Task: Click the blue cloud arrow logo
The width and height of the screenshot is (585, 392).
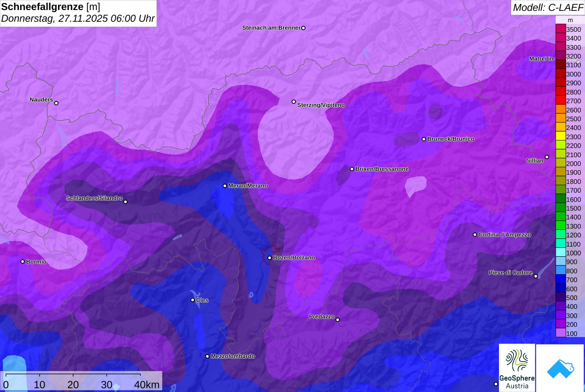Action: point(560,368)
